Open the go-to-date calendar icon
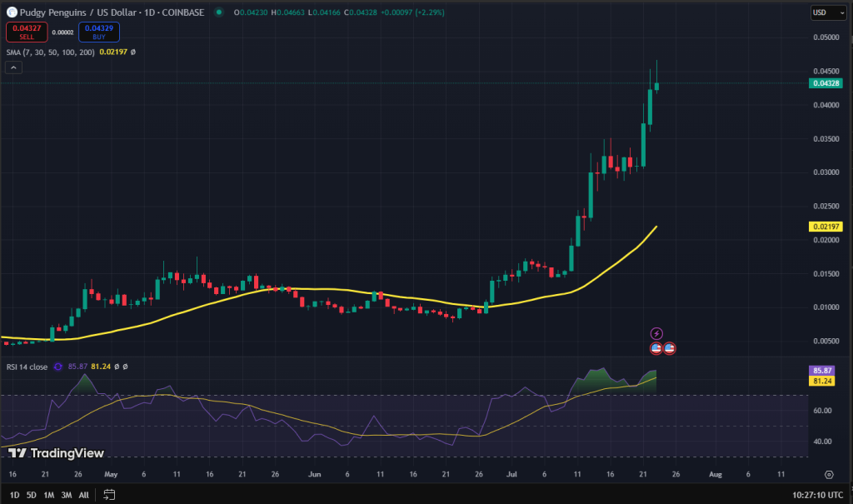The height and width of the screenshot is (504, 853). pos(109,495)
